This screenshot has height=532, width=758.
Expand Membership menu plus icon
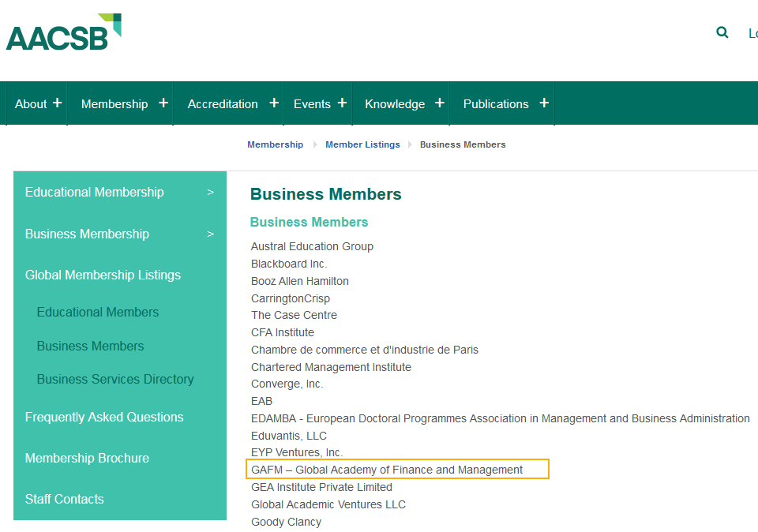click(x=163, y=103)
